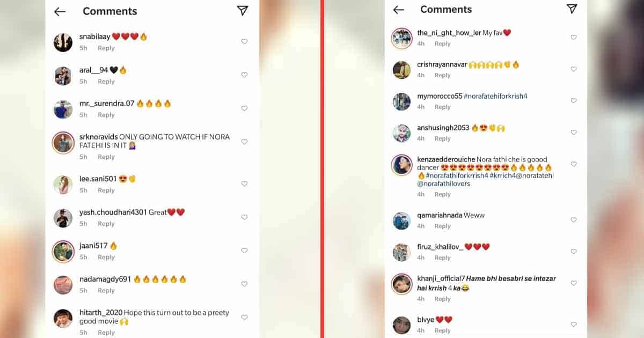Tap the share paper-plane icon in left panel
This screenshot has width=644, height=338.
point(243,11)
